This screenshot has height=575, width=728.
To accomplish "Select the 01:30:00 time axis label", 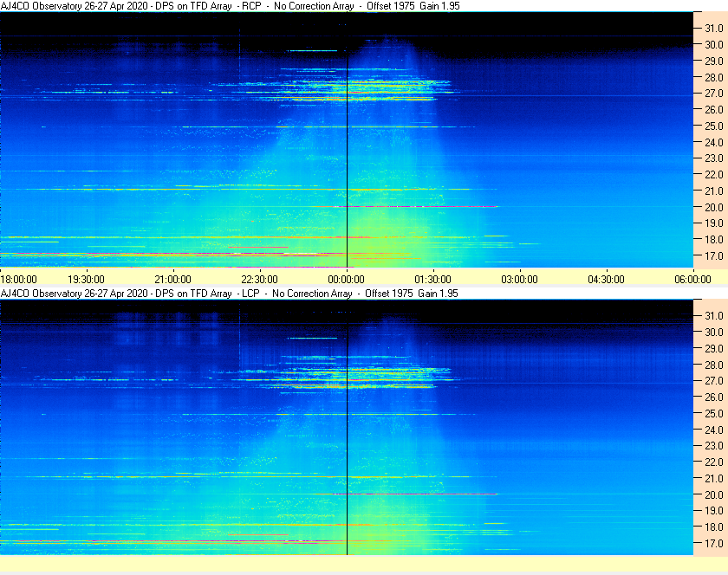I will tap(432, 280).
